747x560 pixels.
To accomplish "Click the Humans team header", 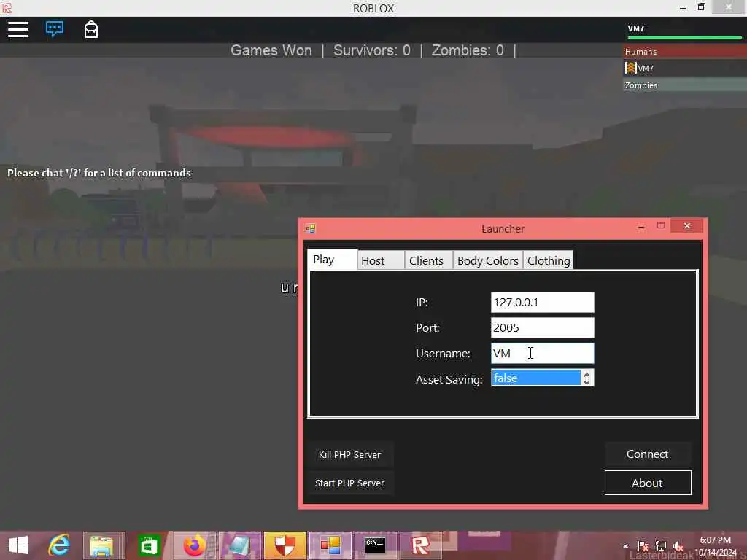I will point(684,52).
